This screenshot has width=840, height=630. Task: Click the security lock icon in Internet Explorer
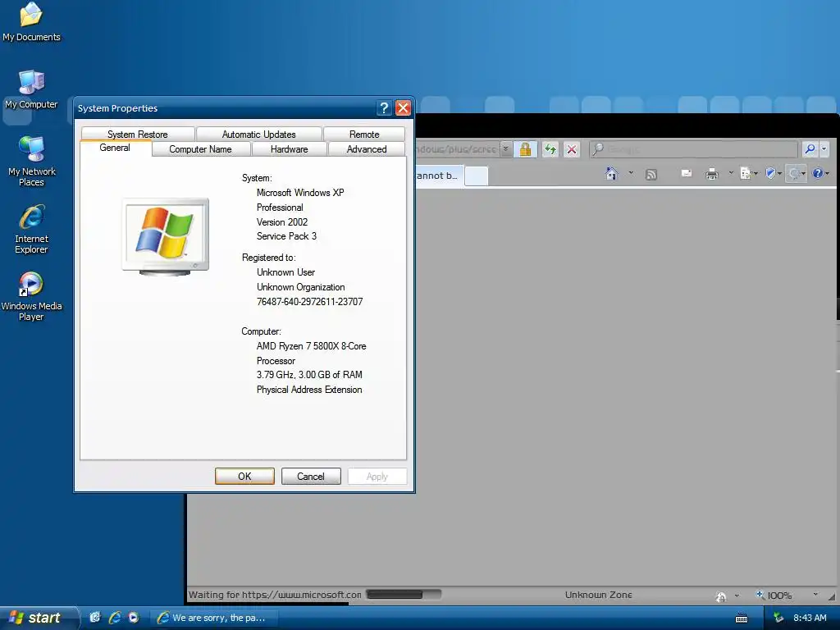tap(525, 149)
